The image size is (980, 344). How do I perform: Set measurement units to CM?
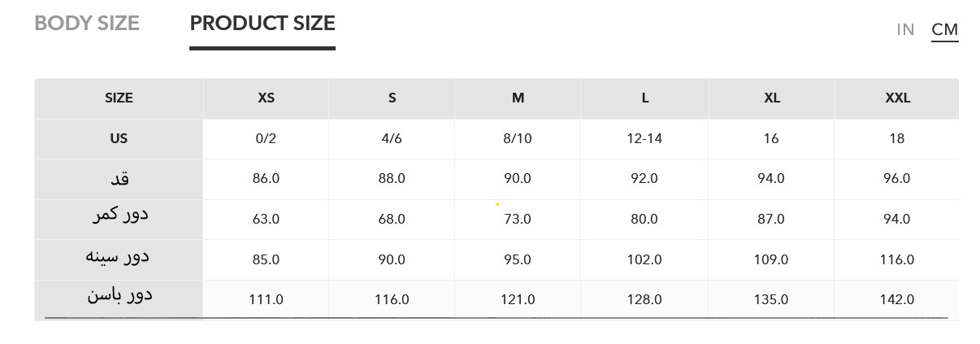(944, 29)
